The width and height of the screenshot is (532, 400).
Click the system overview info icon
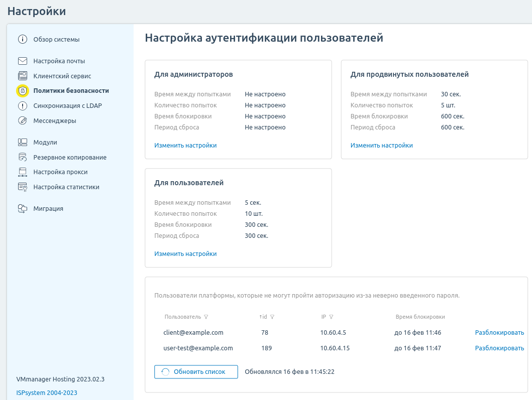(23, 39)
